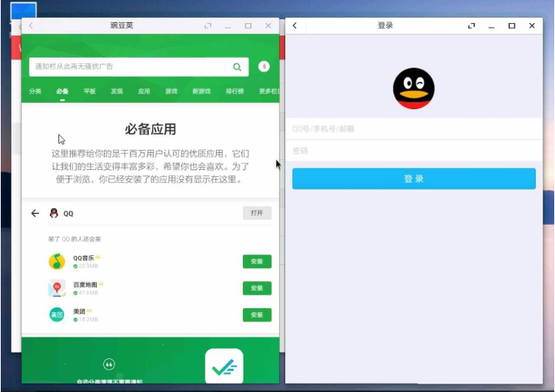The width and height of the screenshot is (555, 392).
Task: Toggle fullscreen icon in the 登录 window
Action: (471, 26)
